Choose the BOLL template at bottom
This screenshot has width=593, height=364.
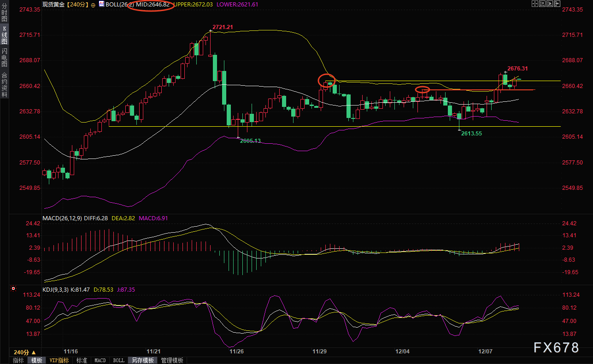click(118, 360)
